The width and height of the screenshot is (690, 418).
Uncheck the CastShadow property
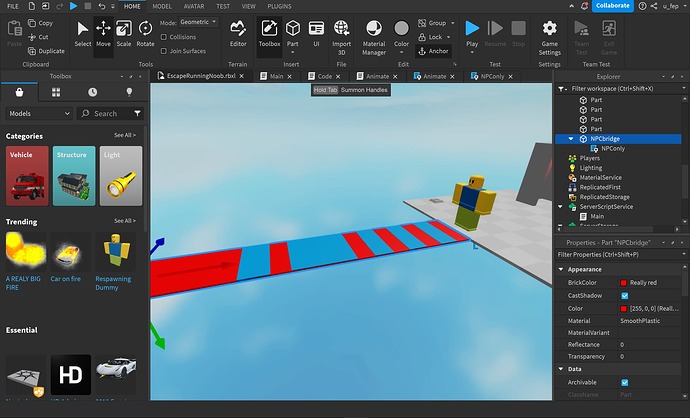coord(624,296)
